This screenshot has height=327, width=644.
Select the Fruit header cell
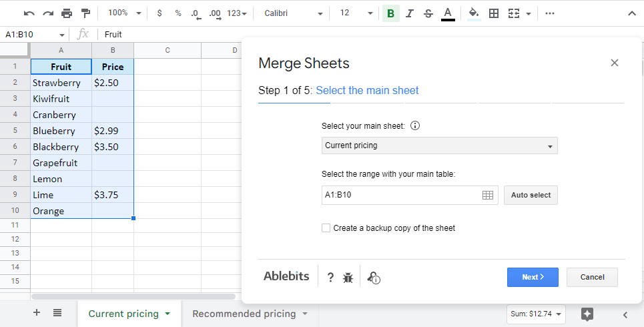point(61,67)
